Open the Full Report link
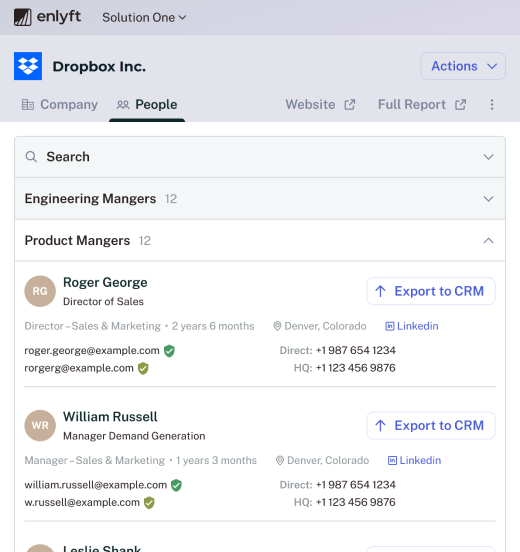 coord(422,105)
